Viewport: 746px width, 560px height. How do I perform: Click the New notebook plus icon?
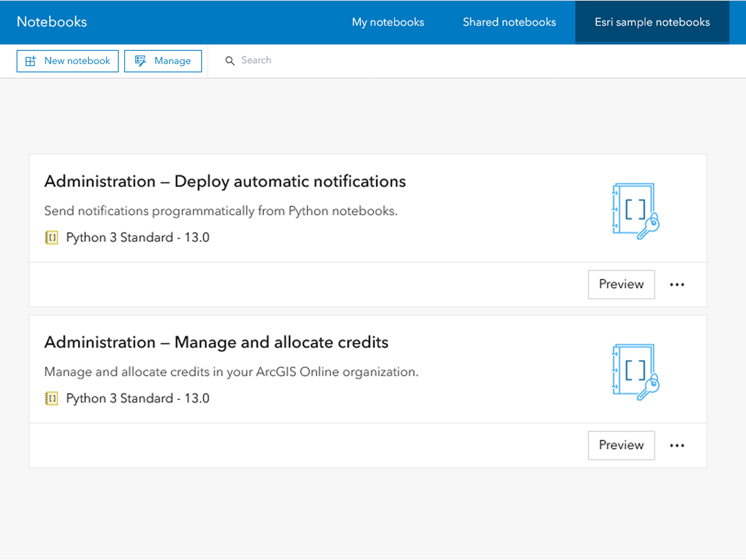tap(31, 61)
